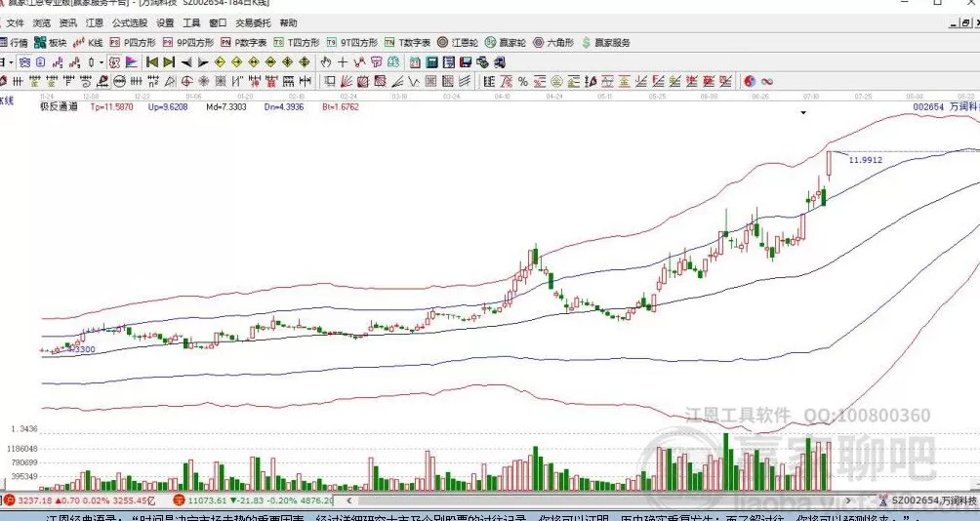Expand the dropdown arrow beside the candlestick icon
The width and height of the screenshot is (980, 521).
tap(102, 62)
